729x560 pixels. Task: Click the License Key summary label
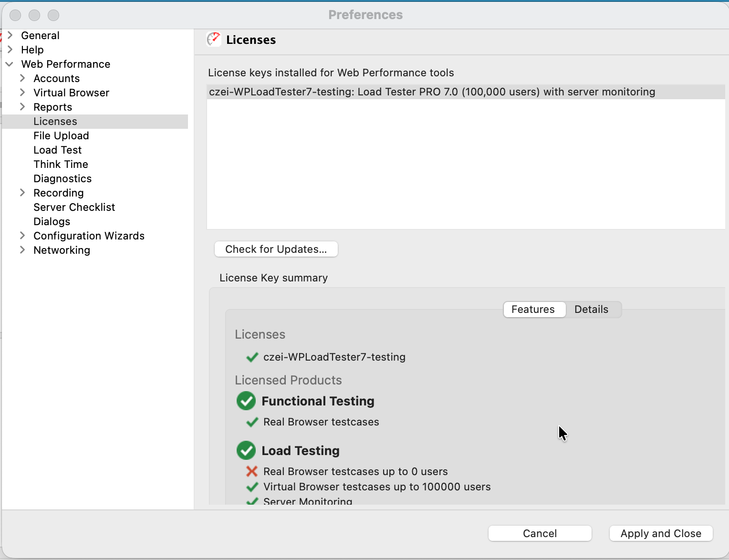tap(274, 278)
